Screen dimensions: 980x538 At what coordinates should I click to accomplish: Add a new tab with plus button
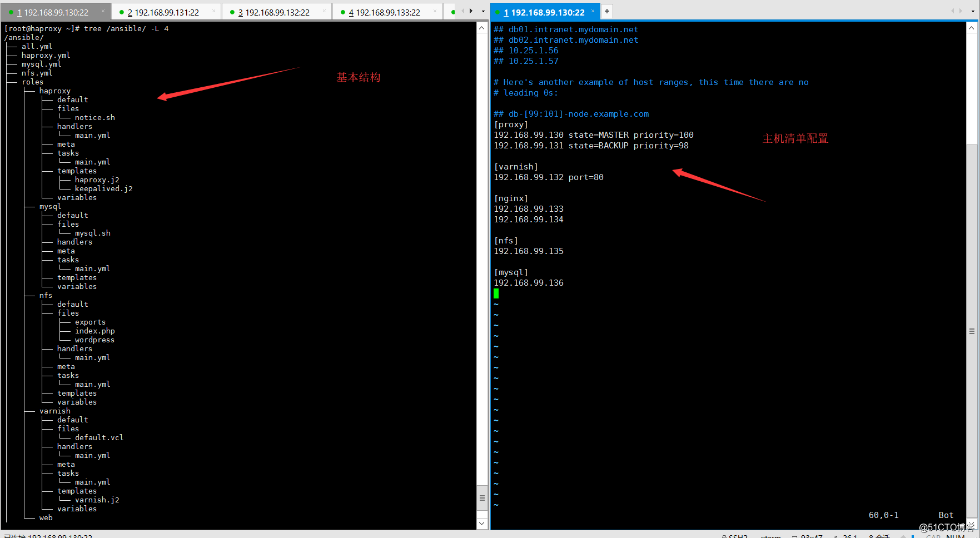(x=607, y=11)
